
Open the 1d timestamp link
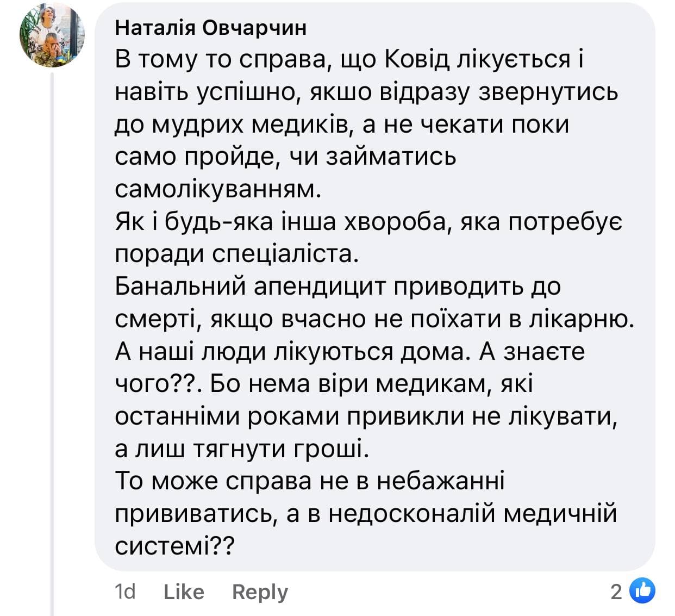(125, 592)
